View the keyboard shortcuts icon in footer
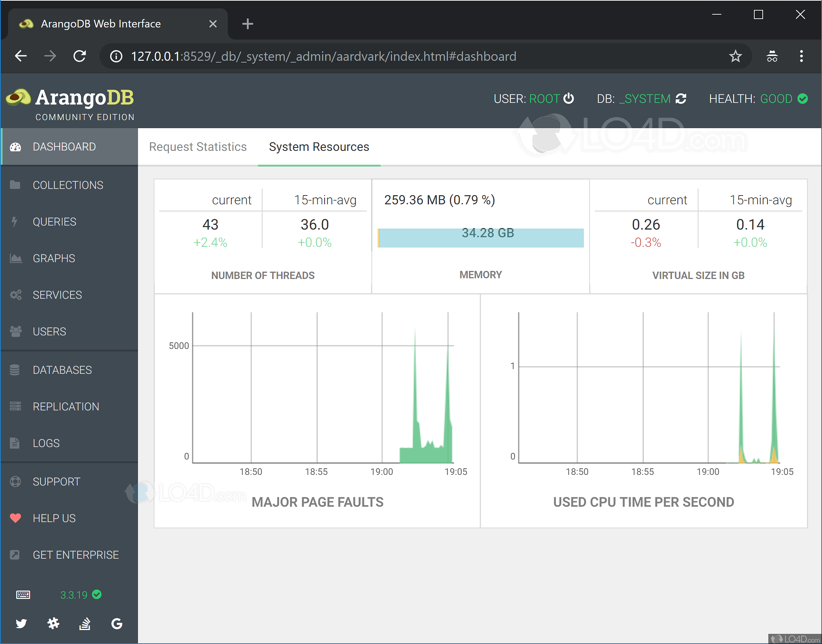 click(23, 595)
